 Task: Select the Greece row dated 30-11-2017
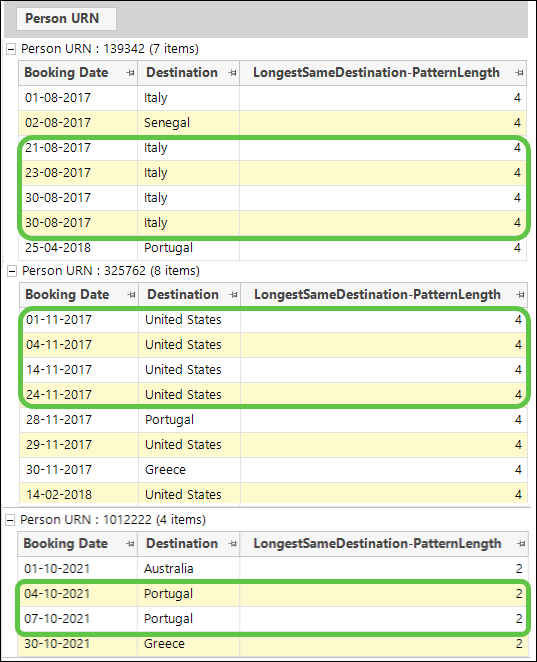pos(273,469)
